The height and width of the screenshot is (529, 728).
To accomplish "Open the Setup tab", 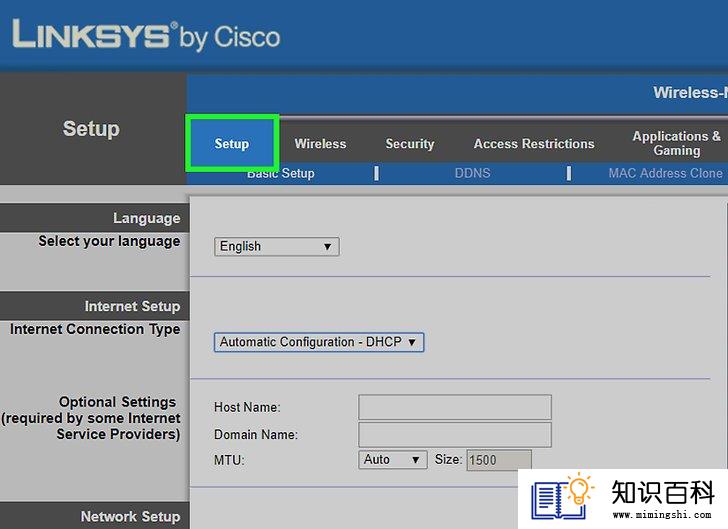I will pyautogui.click(x=232, y=143).
